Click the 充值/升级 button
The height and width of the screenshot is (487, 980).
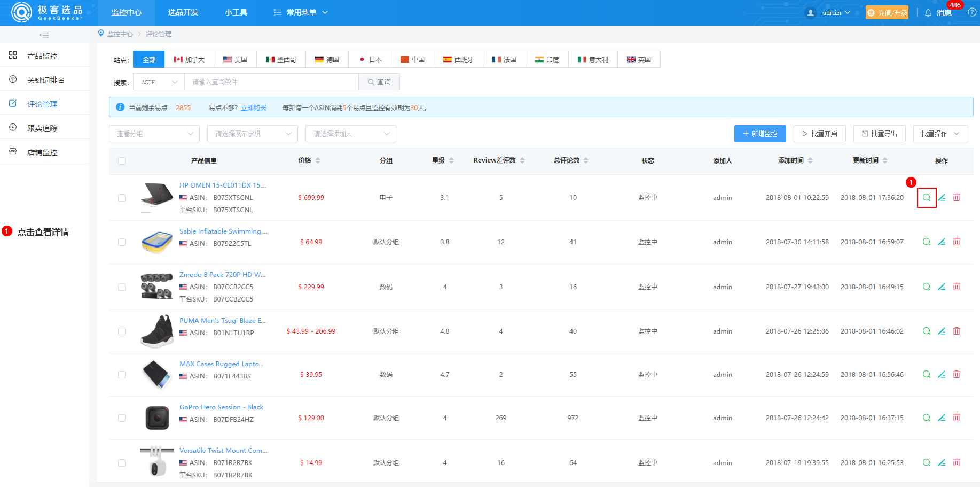pos(887,12)
